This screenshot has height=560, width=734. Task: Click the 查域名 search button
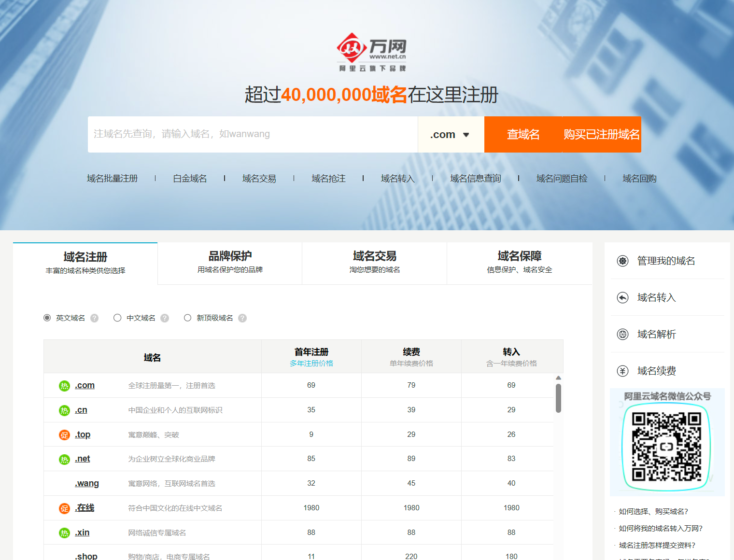[x=523, y=135]
